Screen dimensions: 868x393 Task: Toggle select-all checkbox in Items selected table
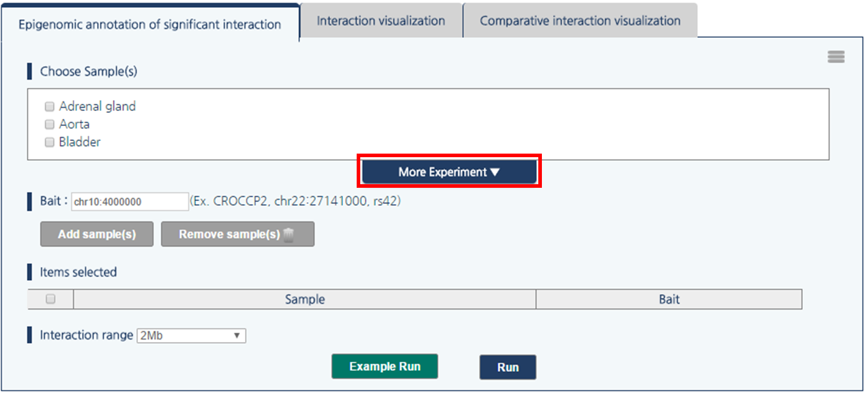(50, 299)
